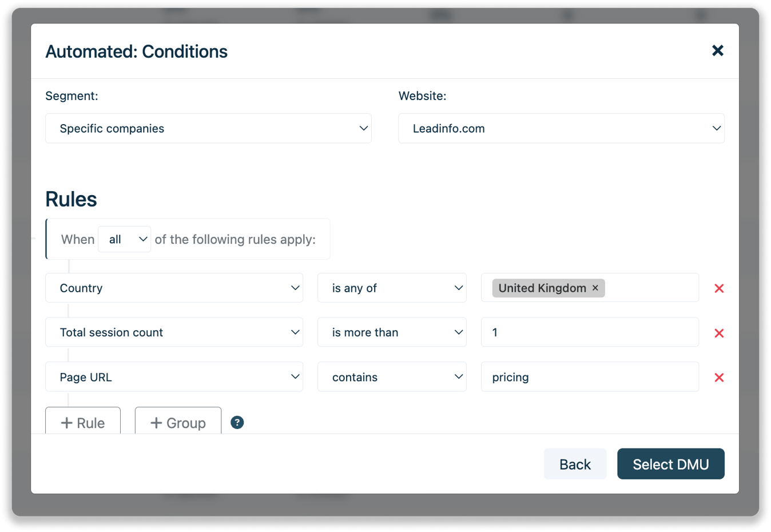Add a new rule with + Rule
The height and width of the screenshot is (532, 771).
coord(83,422)
